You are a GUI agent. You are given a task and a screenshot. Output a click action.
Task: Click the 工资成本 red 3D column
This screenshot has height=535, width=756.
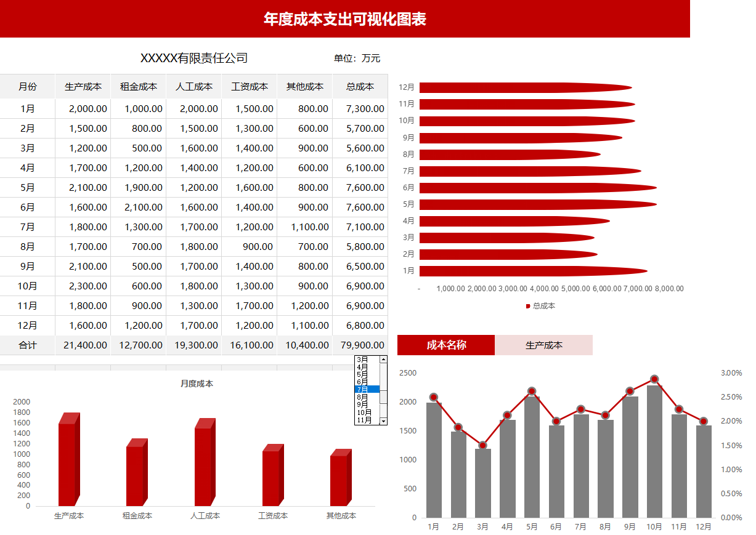[273, 475]
